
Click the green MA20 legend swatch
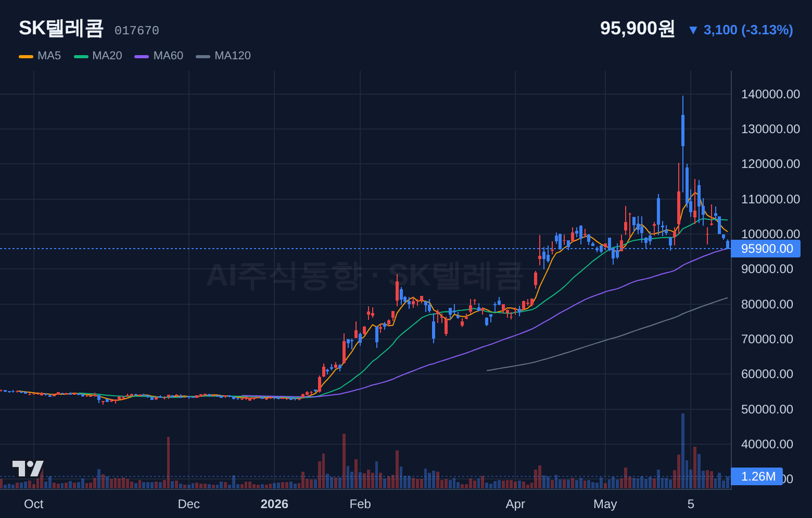tap(81, 56)
